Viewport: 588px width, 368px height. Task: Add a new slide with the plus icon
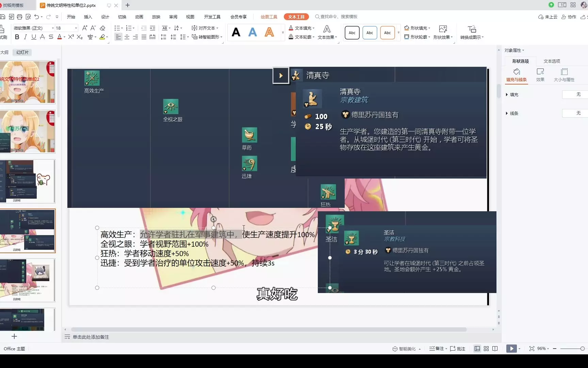tap(14, 336)
